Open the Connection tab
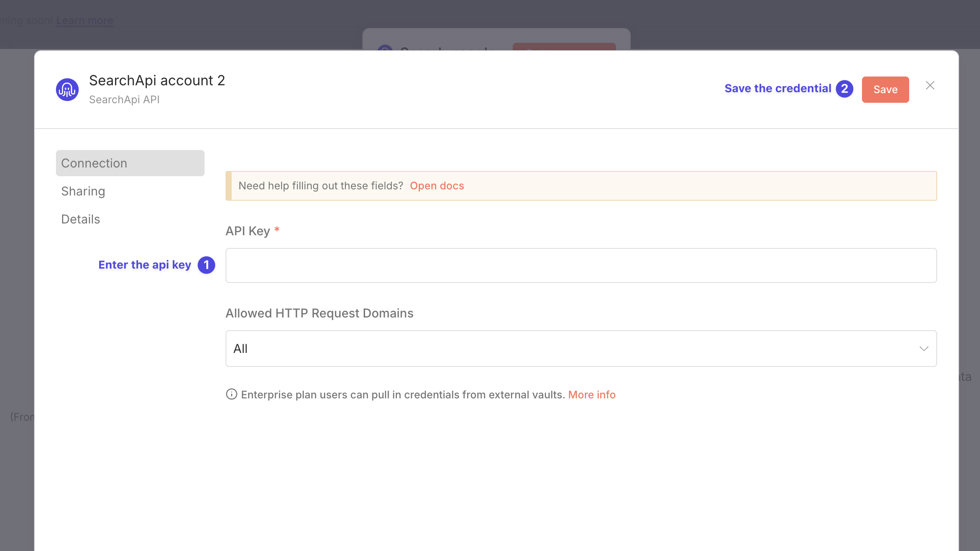Viewport: 980px width, 551px height. [x=130, y=163]
